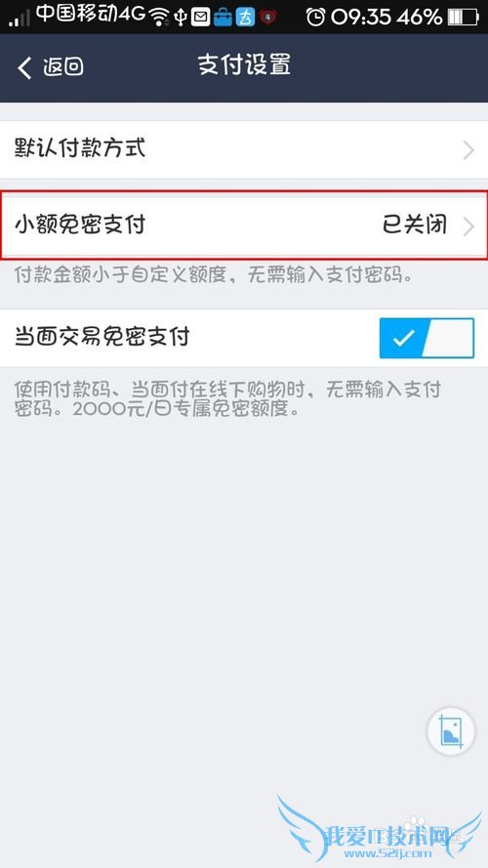Tap the 已关闭 status text
Image resolution: width=488 pixels, height=868 pixels.
(x=415, y=226)
